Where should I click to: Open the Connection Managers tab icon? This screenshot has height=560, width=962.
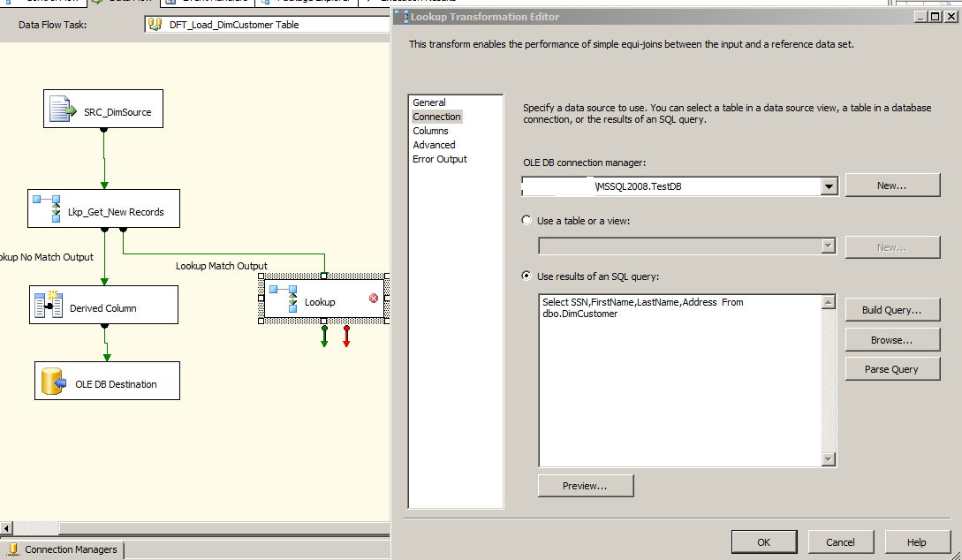click(14, 549)
